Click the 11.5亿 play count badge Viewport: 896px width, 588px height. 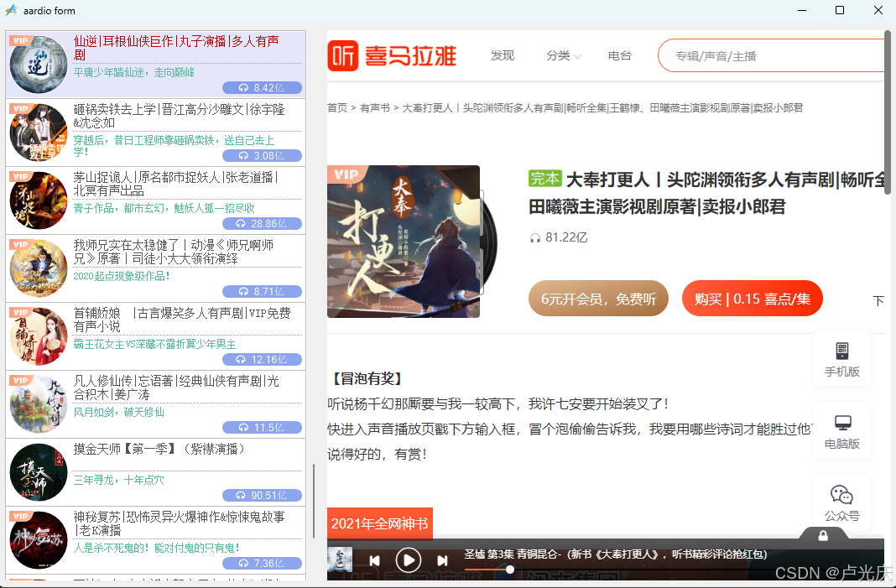[263, 428]
